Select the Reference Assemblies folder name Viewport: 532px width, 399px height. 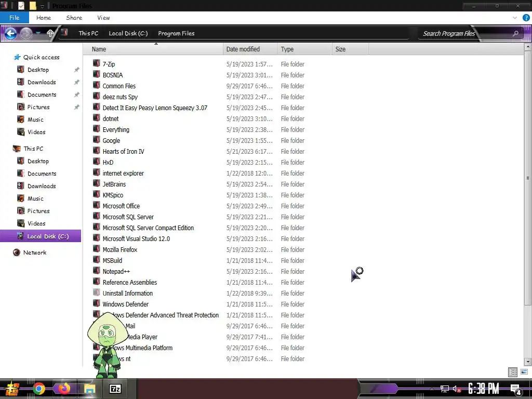129,282
